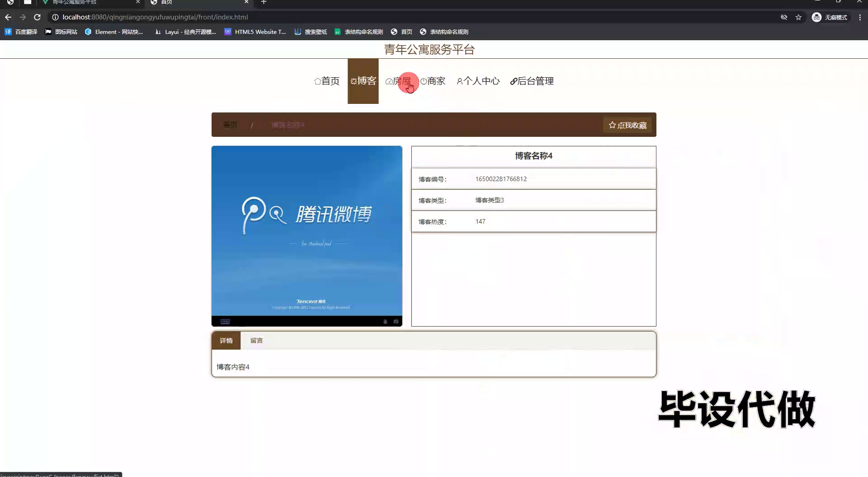Open the green-icon 表结构命名规则 bookmark
Screen dimensions: 868x477
coord(359,32)
